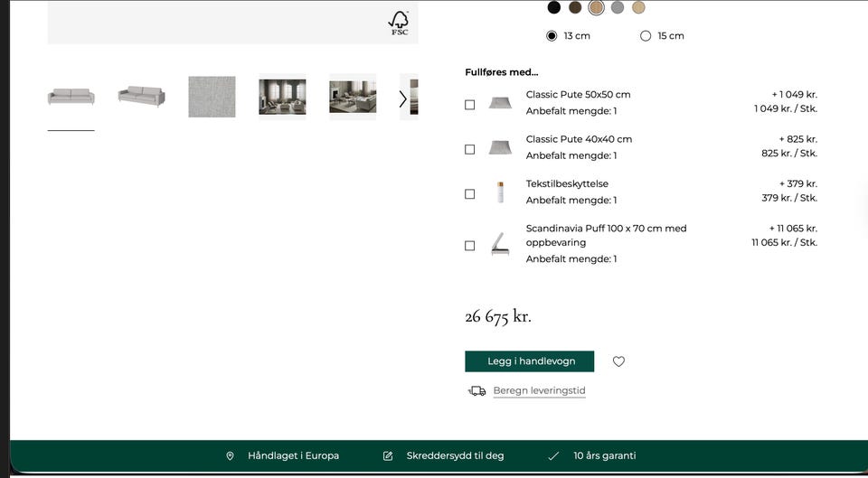
Task: Add sofa to wishlist with heart icon
Action: 618,361
